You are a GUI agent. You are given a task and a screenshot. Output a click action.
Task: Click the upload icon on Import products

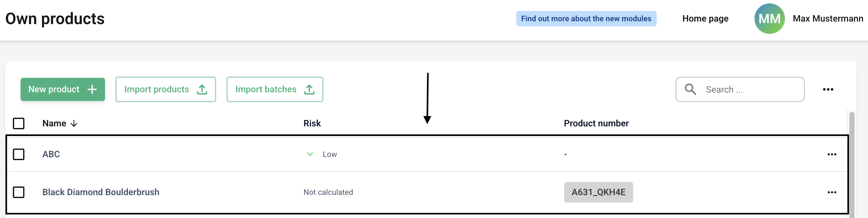[x=202, y=89]
